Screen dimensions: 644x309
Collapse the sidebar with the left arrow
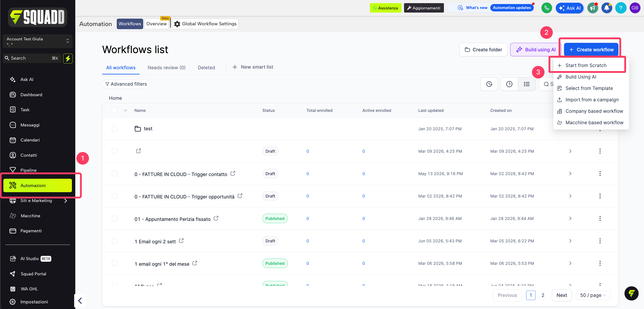click(80, 300)
